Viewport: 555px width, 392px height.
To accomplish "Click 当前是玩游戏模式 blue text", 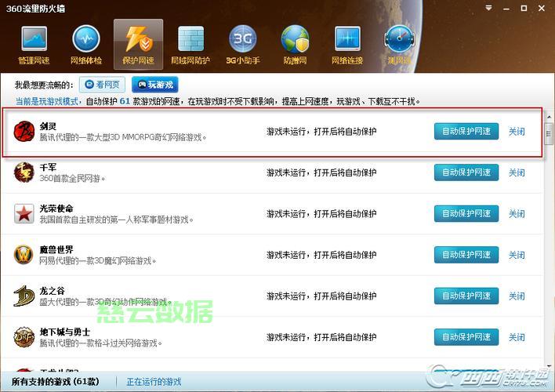I will tap(47, 102).
